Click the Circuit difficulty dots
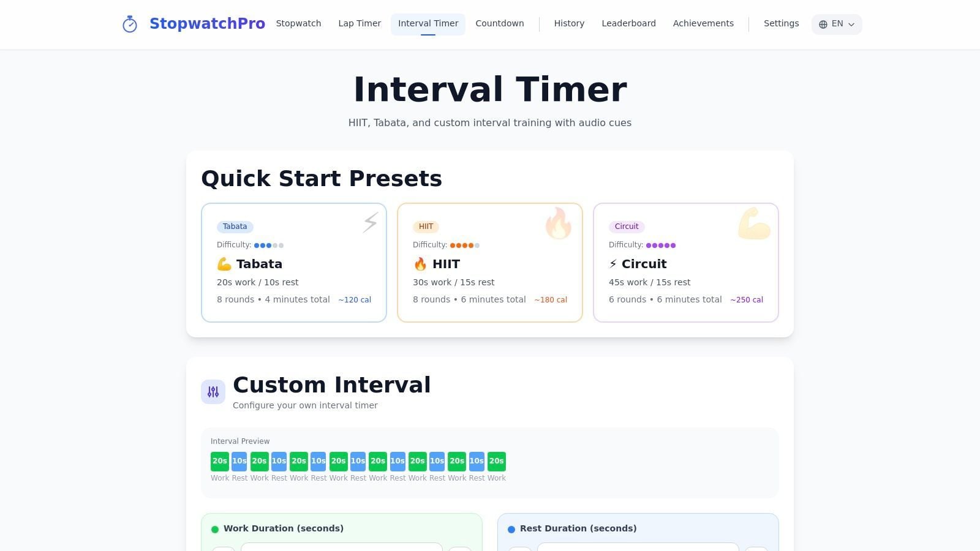This screenshot has height=551, width=980. [660, 245]
